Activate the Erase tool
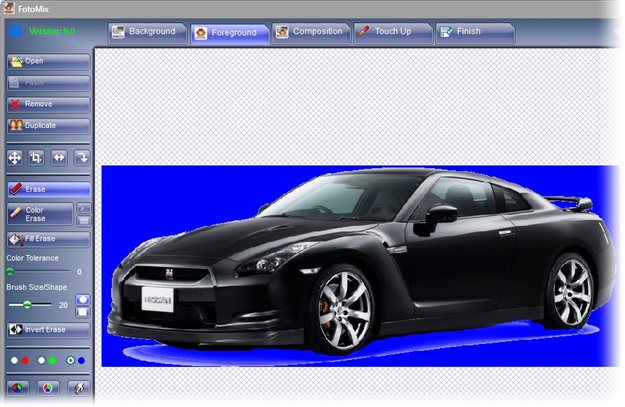Viewport: 625px width, 407px height. pos(48,190)
